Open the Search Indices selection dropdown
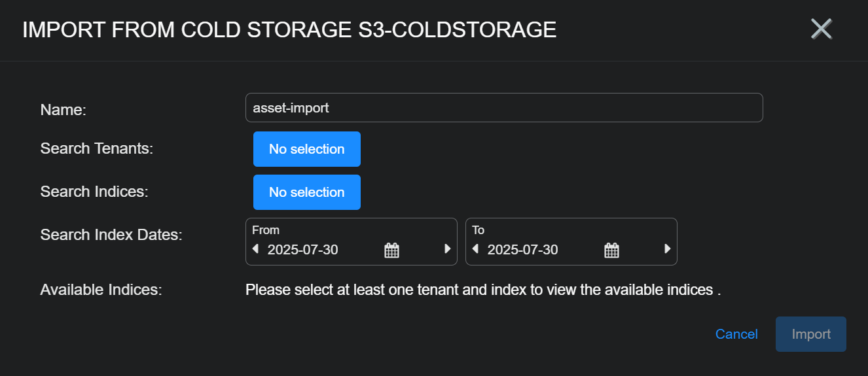The width and height of the screenshot is (868, 376). coord(306,192)
